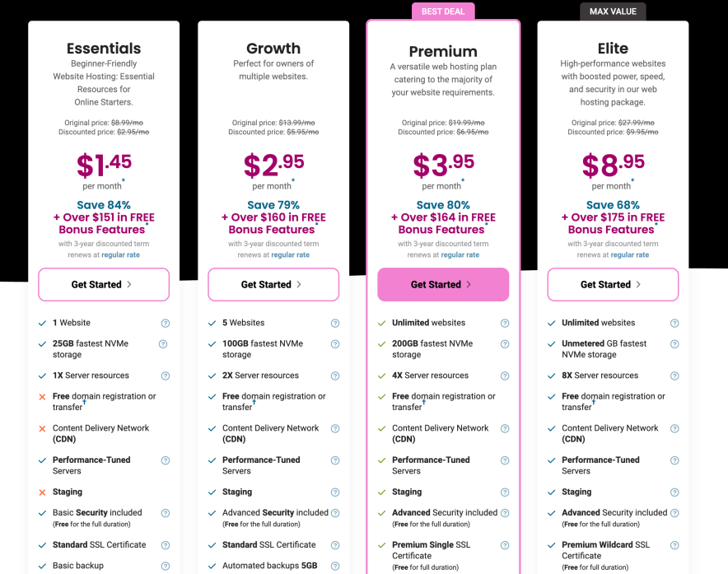The height and width of the screenshot is (574, 728).
Task: Click the Growth plan $2.95 price
Action: 273,165
